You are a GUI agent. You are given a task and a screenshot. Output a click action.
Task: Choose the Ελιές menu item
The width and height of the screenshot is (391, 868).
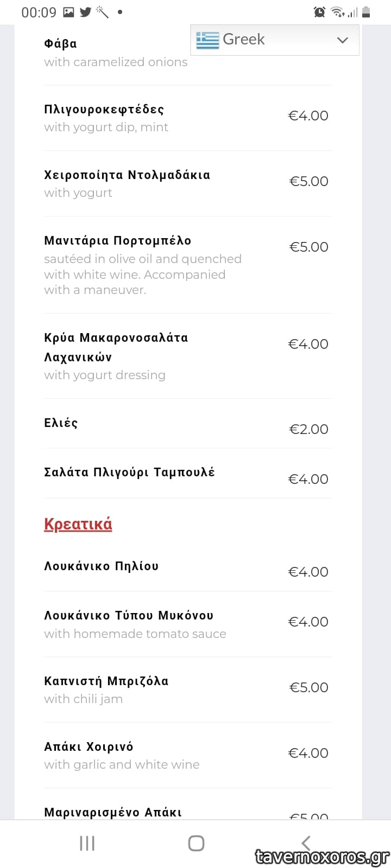click(61, 423)
